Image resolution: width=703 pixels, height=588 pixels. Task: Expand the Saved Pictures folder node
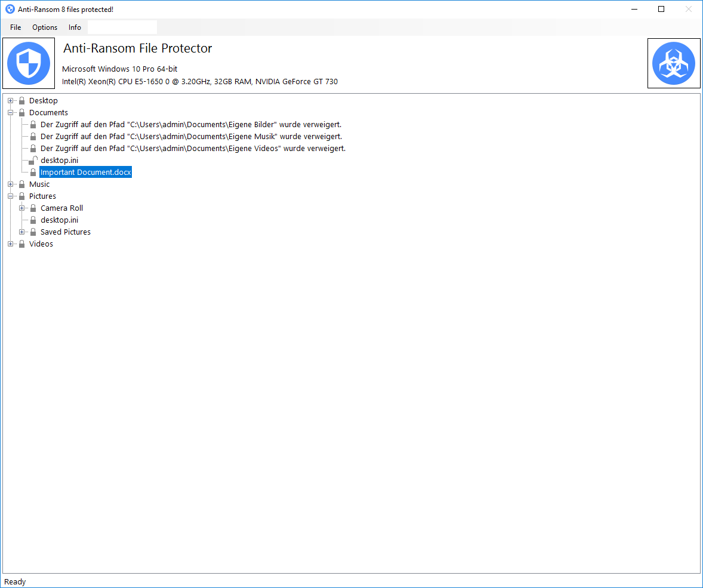click(21, 232)
